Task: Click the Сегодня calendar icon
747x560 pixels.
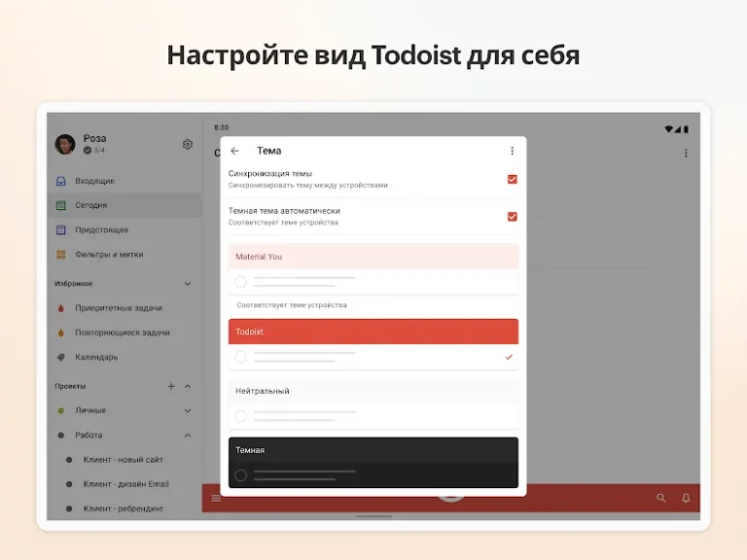Action: 61,205
